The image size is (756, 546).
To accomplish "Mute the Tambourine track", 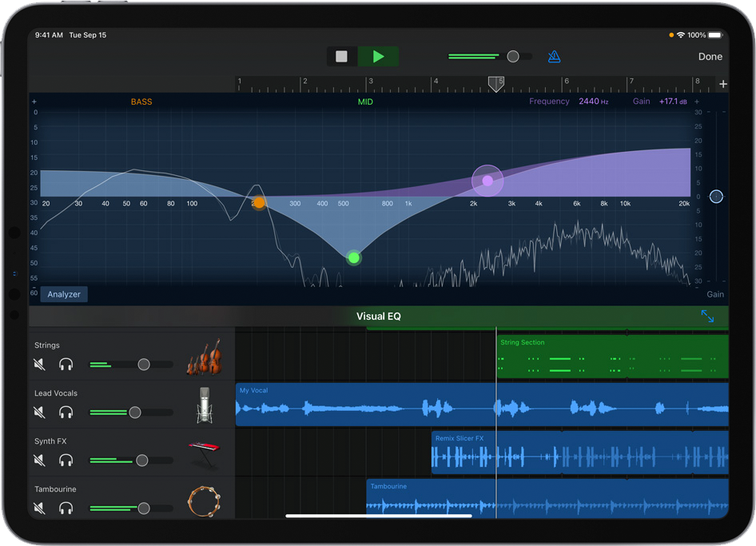I will coord(39,508).
